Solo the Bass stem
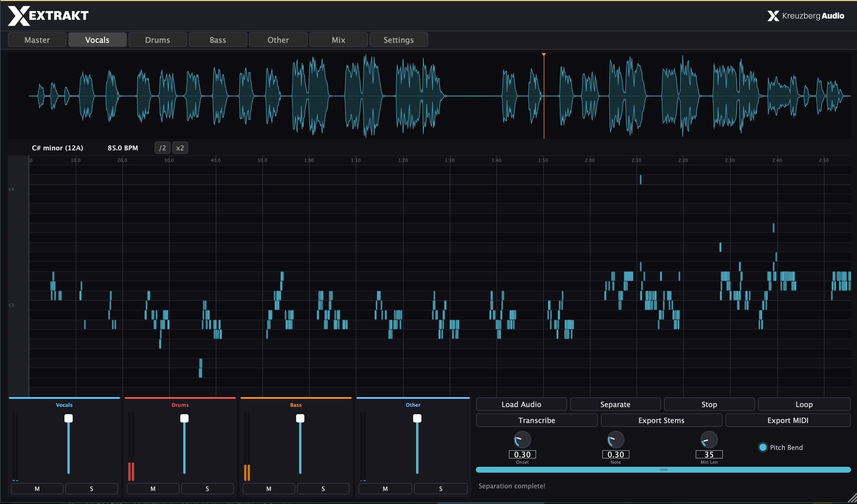857x504 pixels. coord(323,489)
